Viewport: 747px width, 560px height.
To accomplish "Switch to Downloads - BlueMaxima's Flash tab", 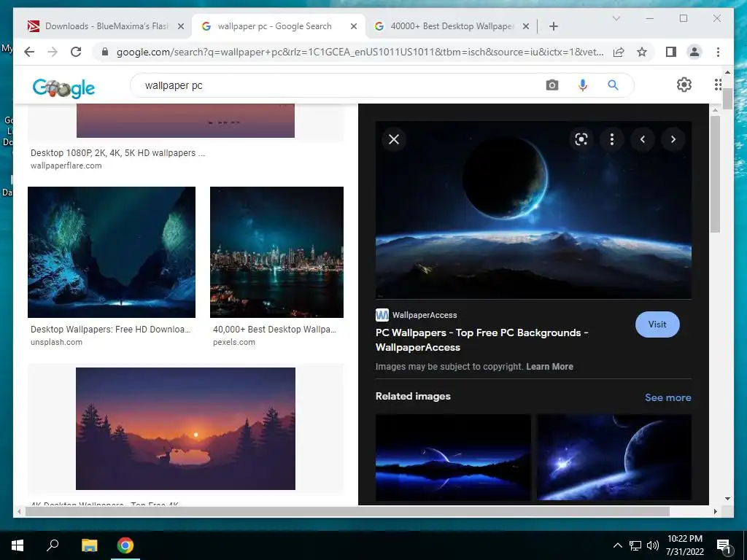I will tap(105, 26).
